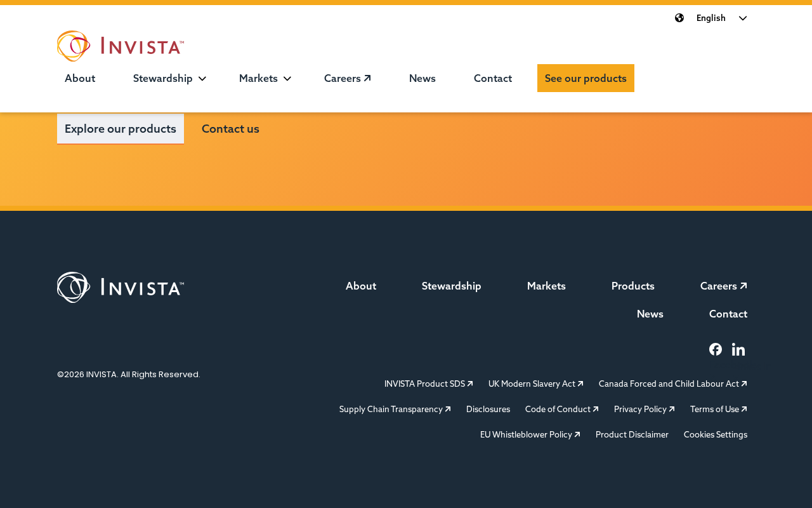Open Cookies Settings in the footer

(716, 434)
